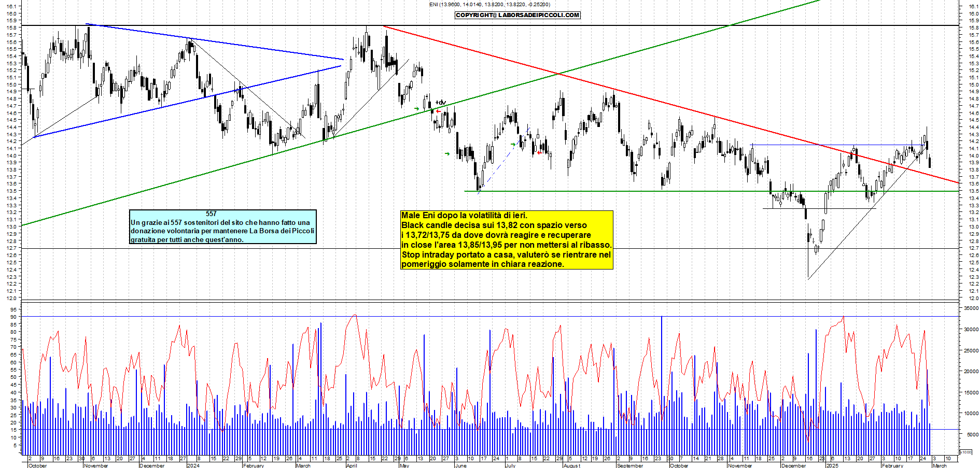980x468 pixels.
Task: Click '16.1' on the left price axis
Action: pos(11,7)
